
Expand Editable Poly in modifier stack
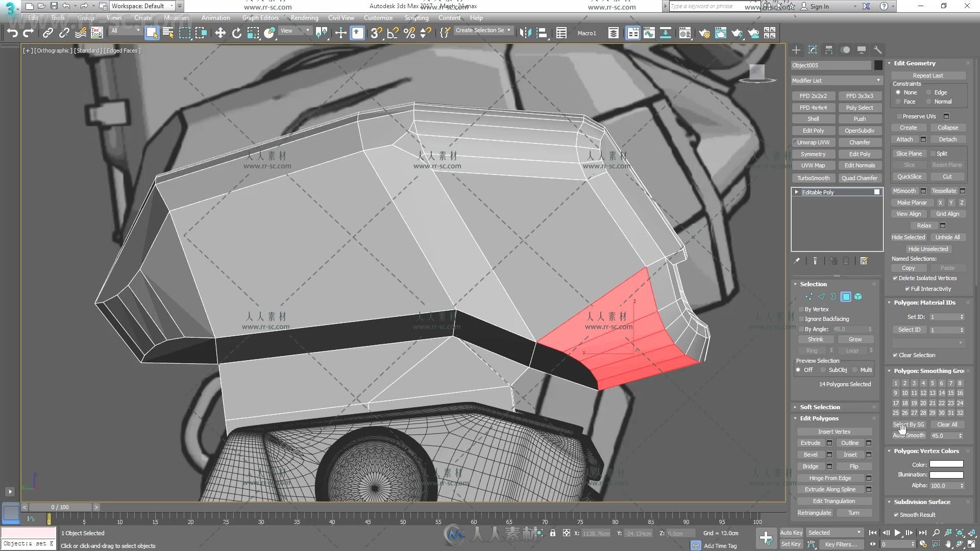(796, 192)
